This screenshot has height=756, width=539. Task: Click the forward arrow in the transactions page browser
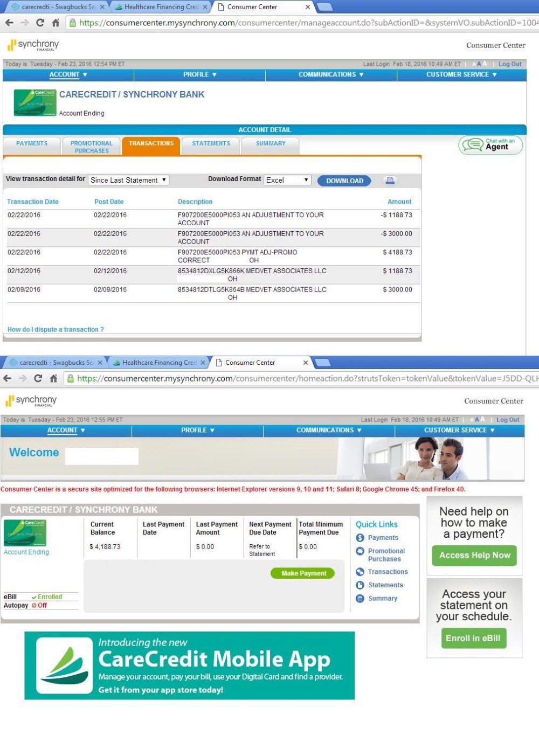25,23
